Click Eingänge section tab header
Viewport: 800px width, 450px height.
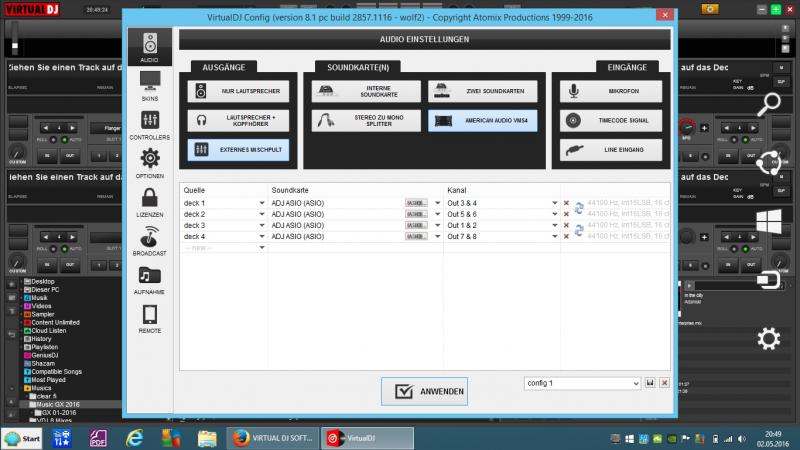(x=627, y=67)
